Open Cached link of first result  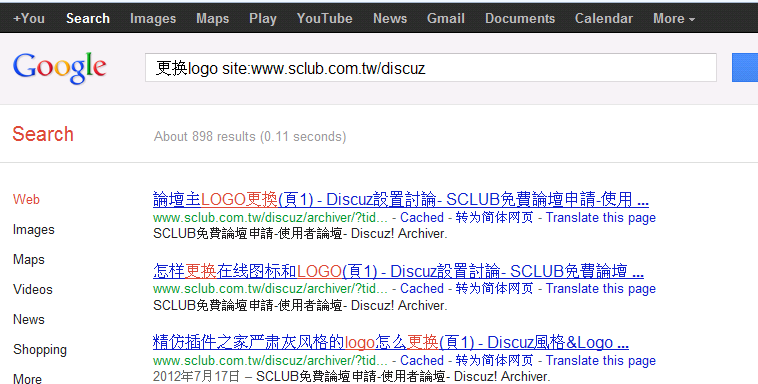tap(422, 218)
